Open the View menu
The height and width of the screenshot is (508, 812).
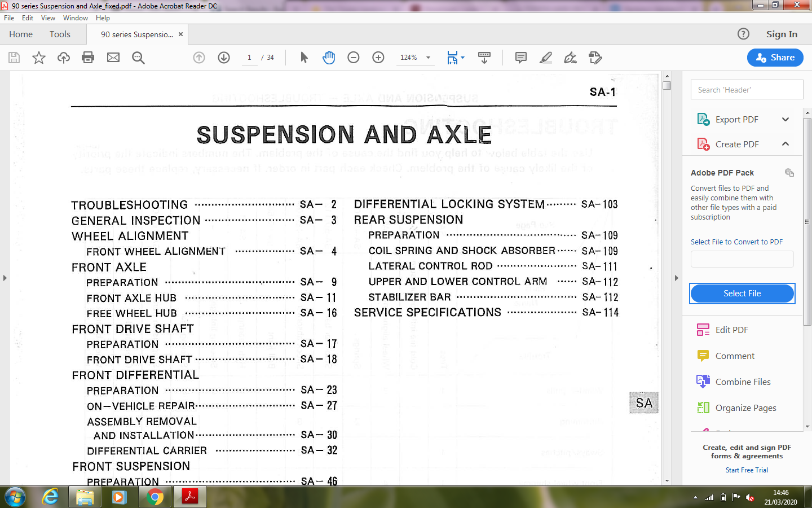[48, 18]
